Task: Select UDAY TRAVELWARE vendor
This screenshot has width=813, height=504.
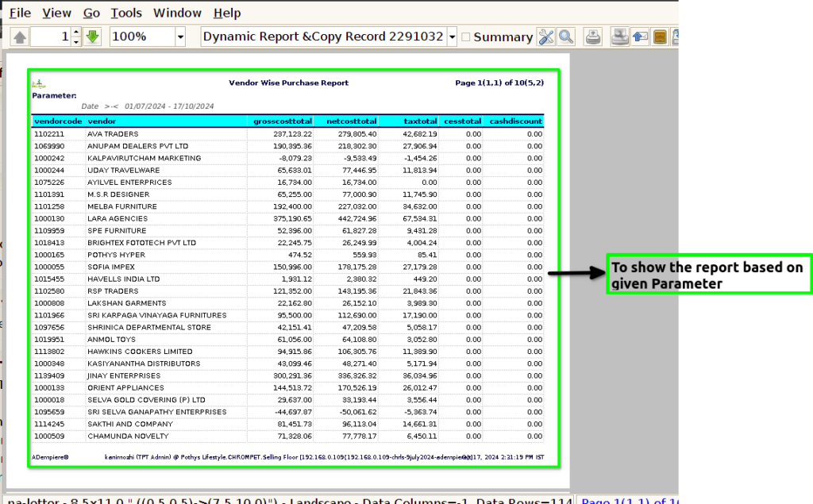Action: click(x=123, y=170)
